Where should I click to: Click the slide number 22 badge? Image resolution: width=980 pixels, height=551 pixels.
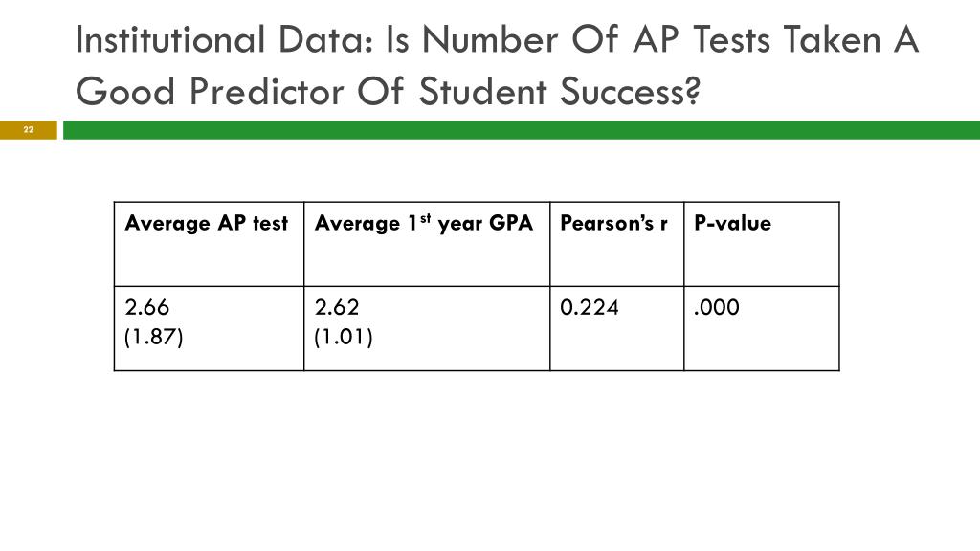tap(28, 130)
